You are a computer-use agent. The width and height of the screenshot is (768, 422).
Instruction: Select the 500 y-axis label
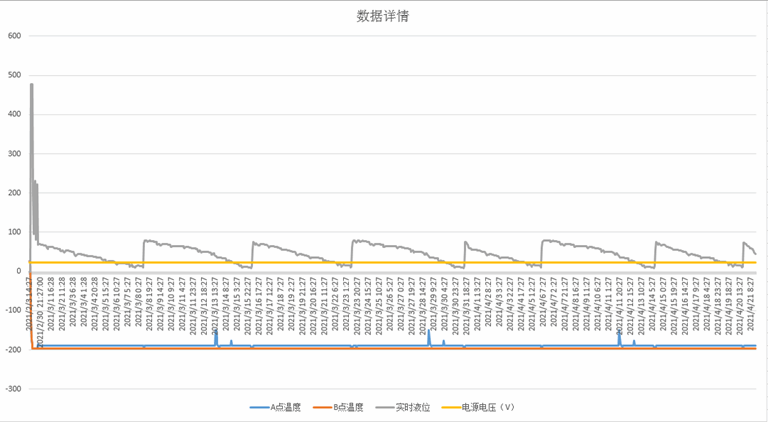(15, 75)
